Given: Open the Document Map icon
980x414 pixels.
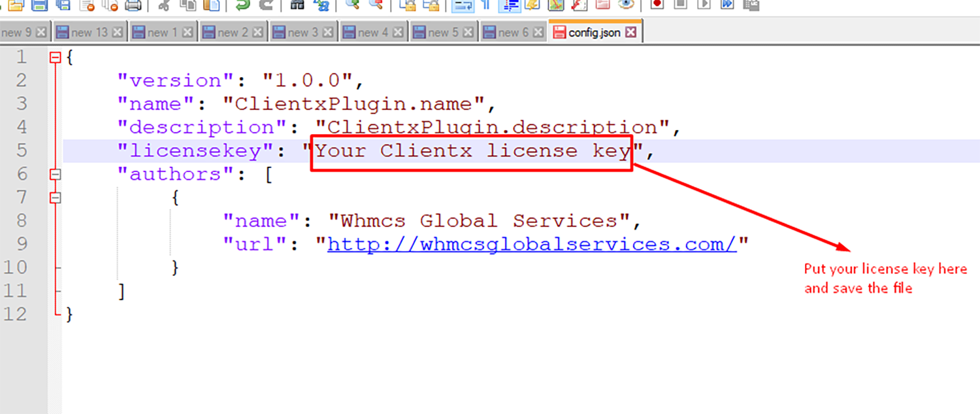Looking at the screenshot, I should [x=555, y=5].
